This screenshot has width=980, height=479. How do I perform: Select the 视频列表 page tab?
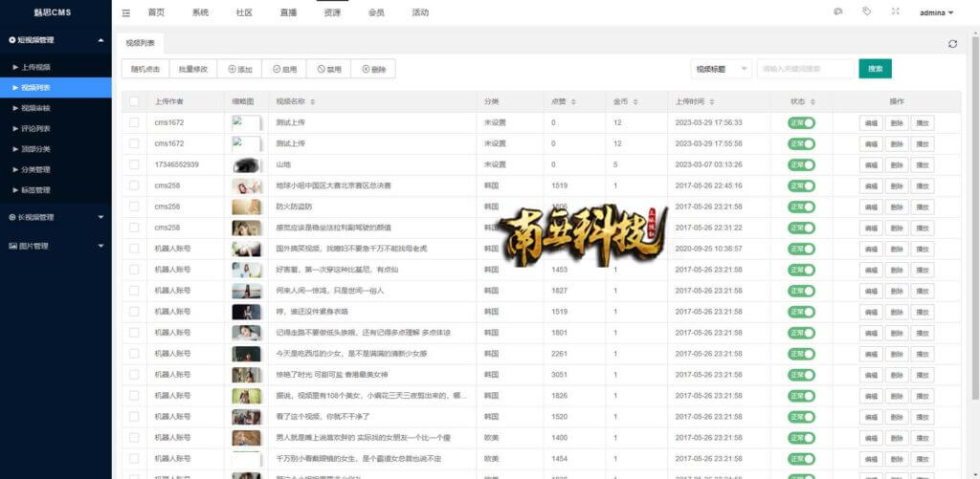[x=140, y=43]
